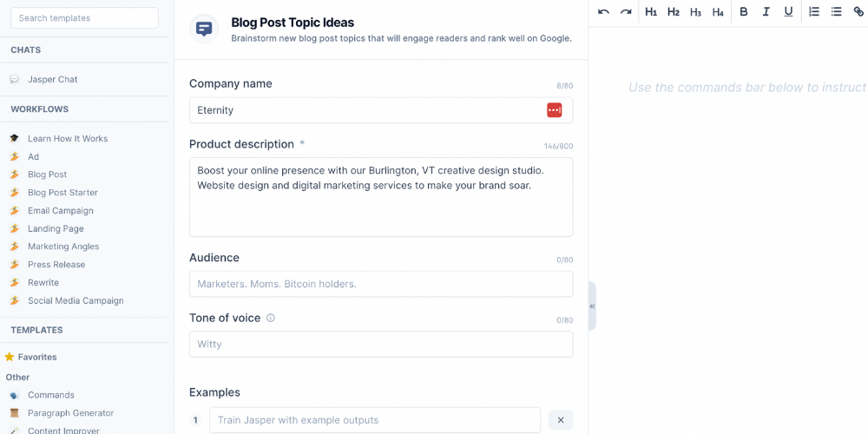Apply Heading 2 formatting
The height and width of the screenshot is (434, 868).
(674, 11)
